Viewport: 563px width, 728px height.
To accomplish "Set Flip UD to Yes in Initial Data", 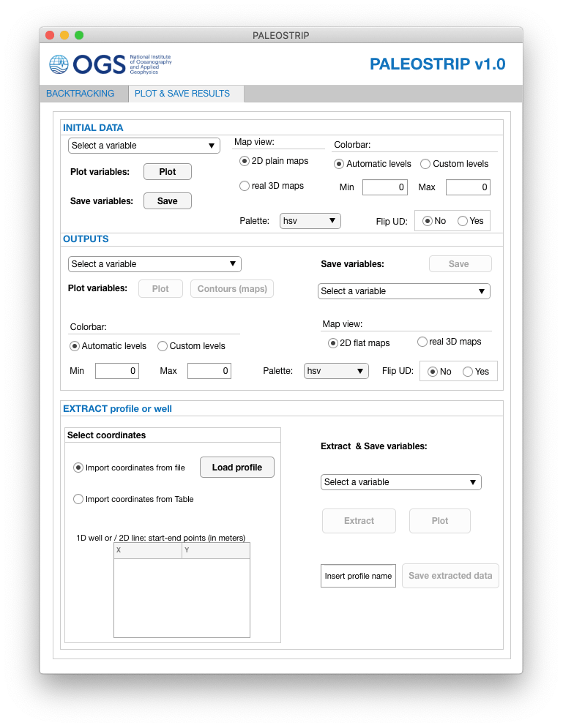I will (x=463, y=221).
